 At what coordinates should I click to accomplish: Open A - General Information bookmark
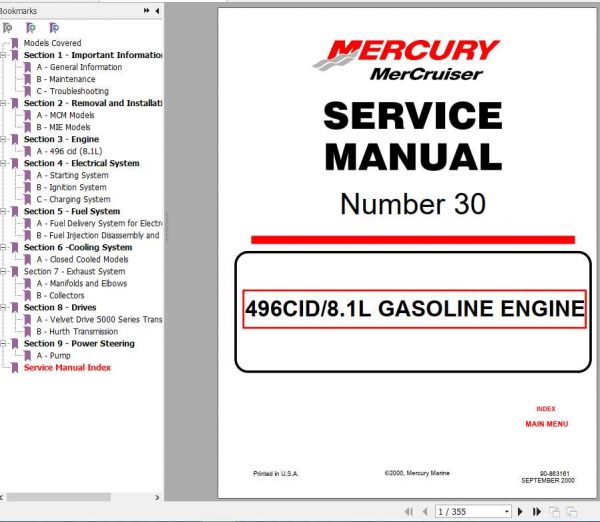tap(79, 67)
